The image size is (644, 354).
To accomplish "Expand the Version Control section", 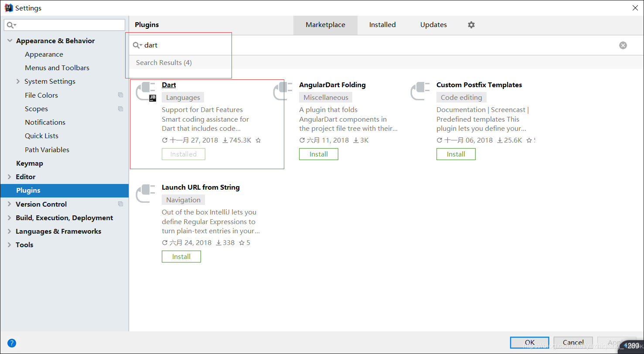I will [10, 204].
